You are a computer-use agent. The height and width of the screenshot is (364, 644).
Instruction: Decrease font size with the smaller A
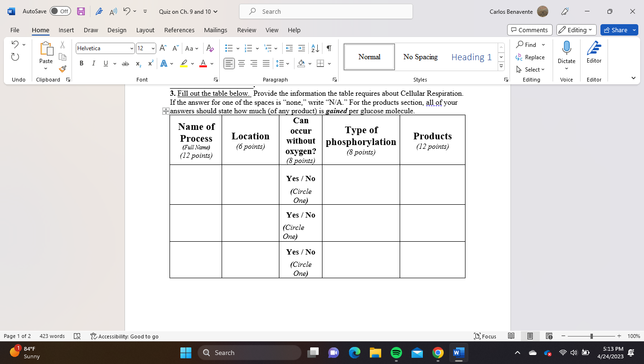[x=175, y=48]
